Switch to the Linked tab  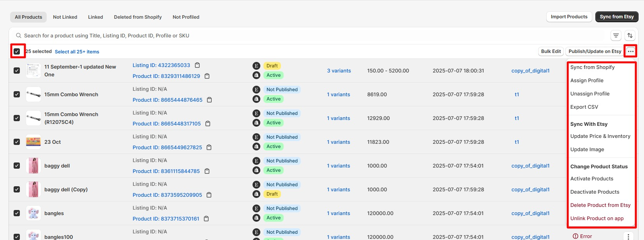click(x=95, y=17)
